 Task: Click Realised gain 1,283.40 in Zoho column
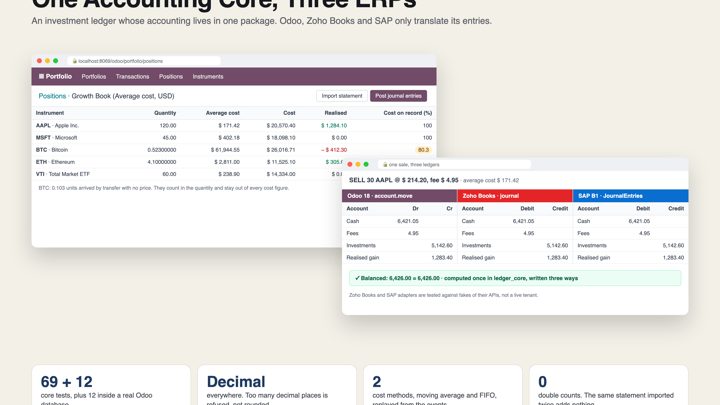[x=557, y=258]
